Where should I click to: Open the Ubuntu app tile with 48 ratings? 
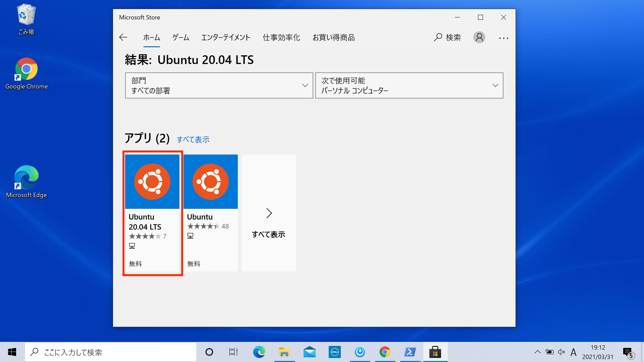coord(211,213)
